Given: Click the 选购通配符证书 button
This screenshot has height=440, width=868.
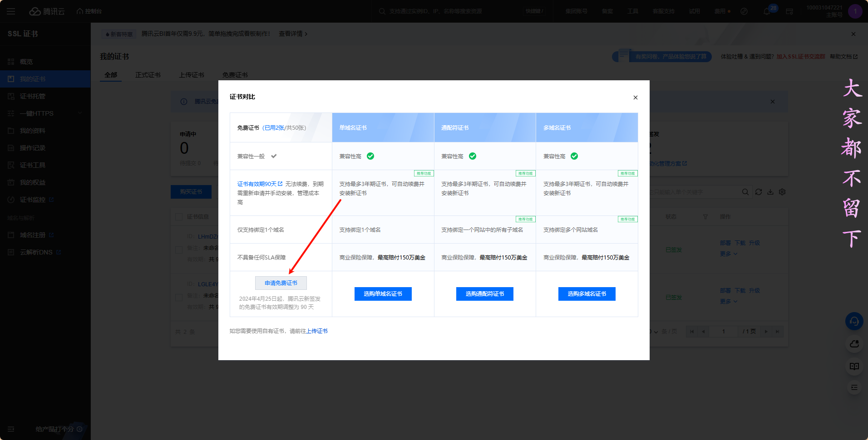Looking at the screenshot, I should pos(484,294).
